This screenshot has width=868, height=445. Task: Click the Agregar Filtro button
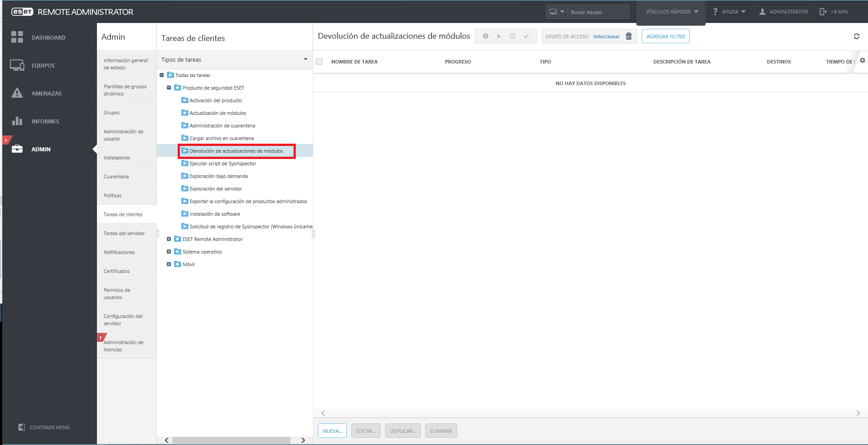666,36
